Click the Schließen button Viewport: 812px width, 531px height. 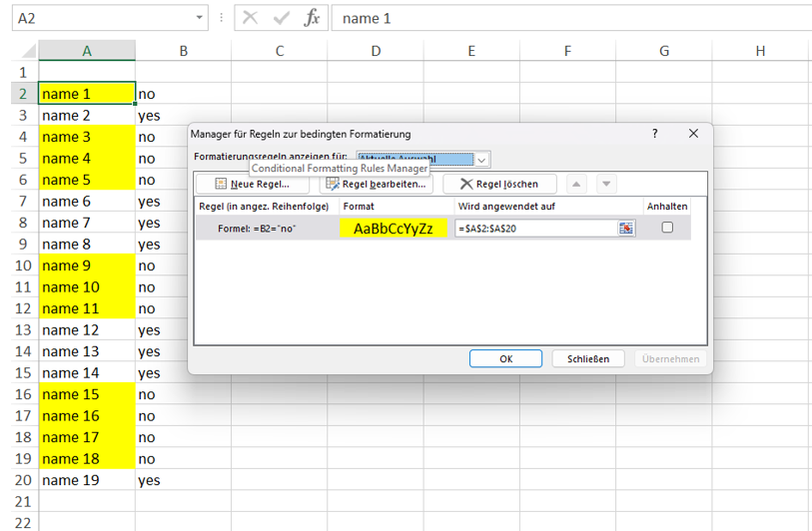coord(588,358)
